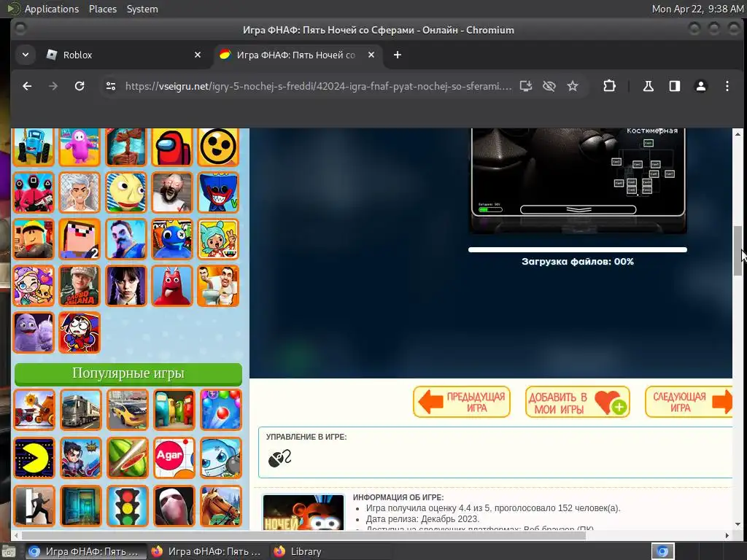This screenshot has height=560, width=747.
Task: Open site information icon in address bar
Action: pos(111,86)
